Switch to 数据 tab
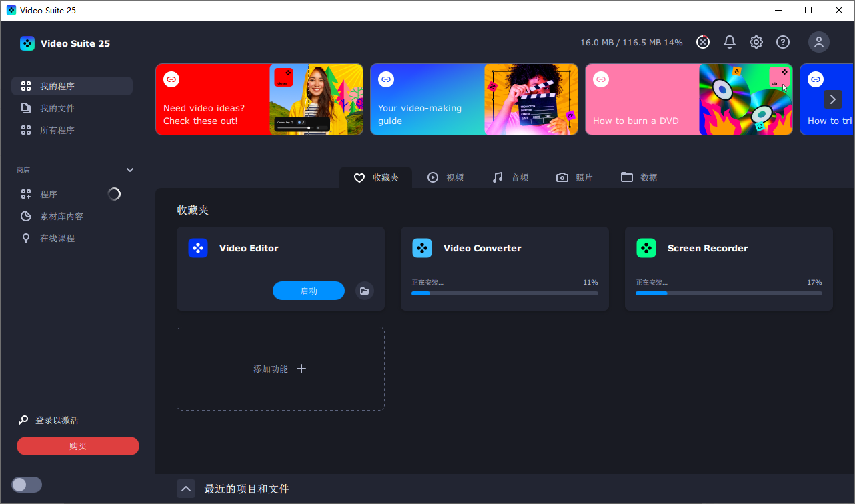This screenshot has height=504, width=855. [x=640, y=177]
